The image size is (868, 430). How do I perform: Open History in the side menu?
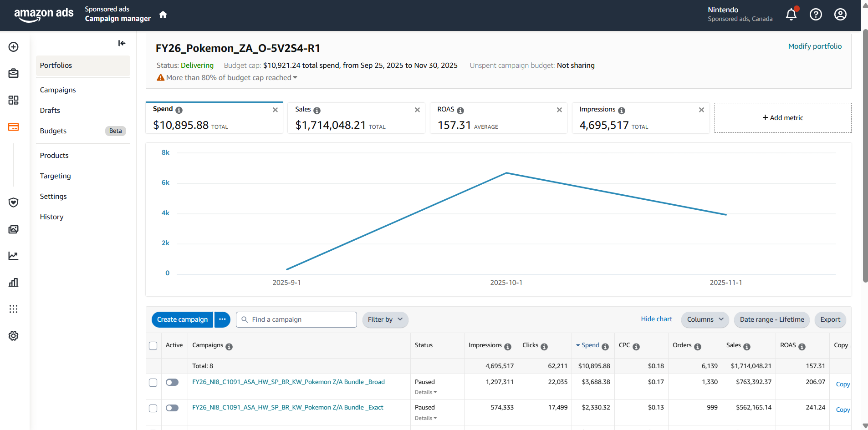pyautogui.click(x=51, y=217)
